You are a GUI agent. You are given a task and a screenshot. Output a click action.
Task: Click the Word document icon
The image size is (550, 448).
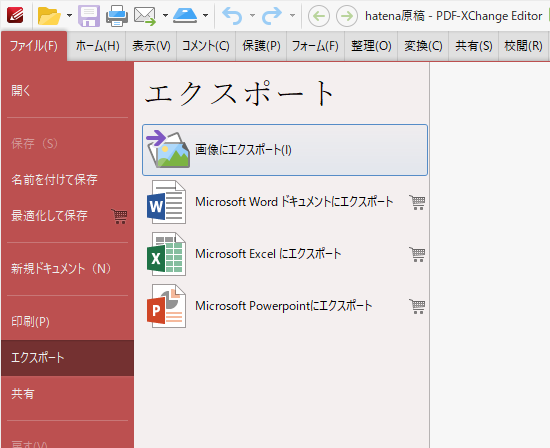[x=166, y=202]
